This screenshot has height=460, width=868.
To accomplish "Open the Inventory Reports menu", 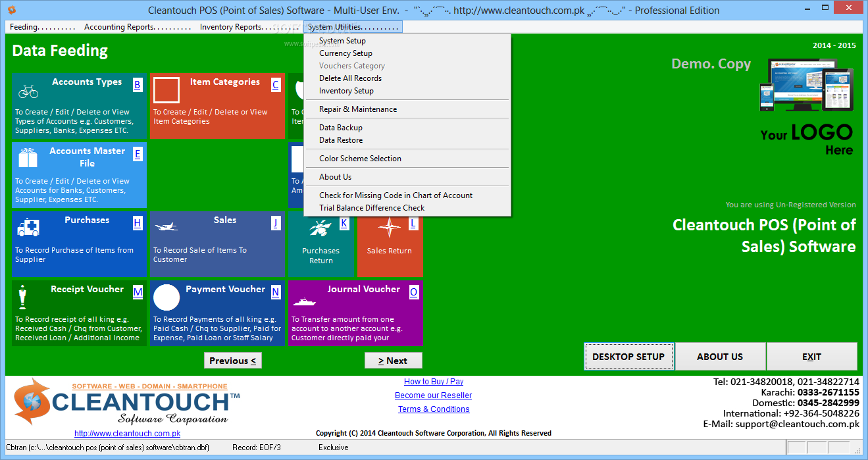I will pos(249,27).
